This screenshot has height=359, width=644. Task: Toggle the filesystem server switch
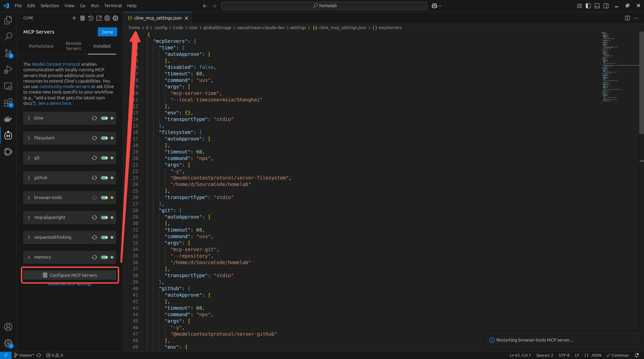(x=104, y=138)
